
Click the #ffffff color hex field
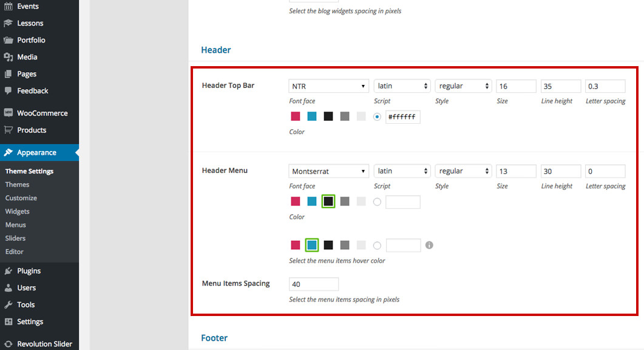(403, 117)
